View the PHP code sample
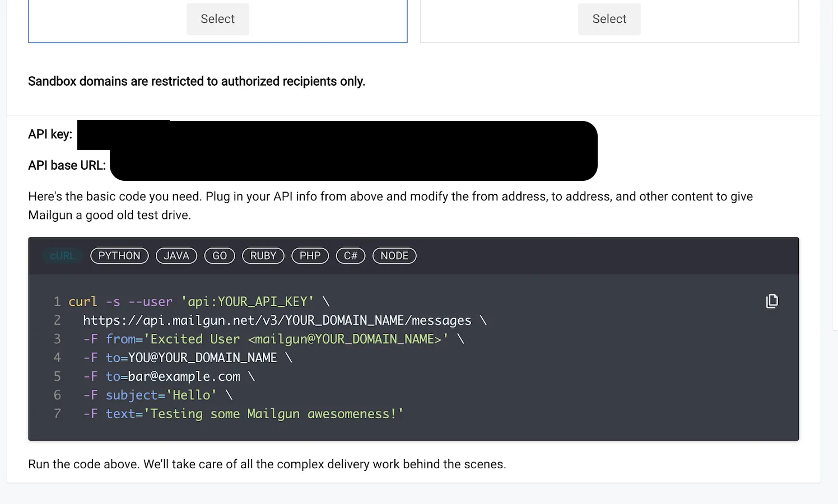The height and width of the screenshot is (504, 838). point(310,256)
